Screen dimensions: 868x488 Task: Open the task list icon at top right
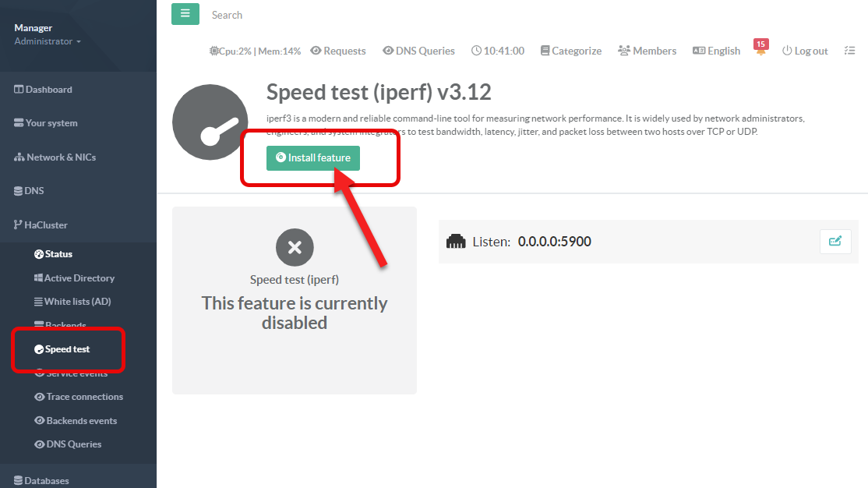coord(849,51)
